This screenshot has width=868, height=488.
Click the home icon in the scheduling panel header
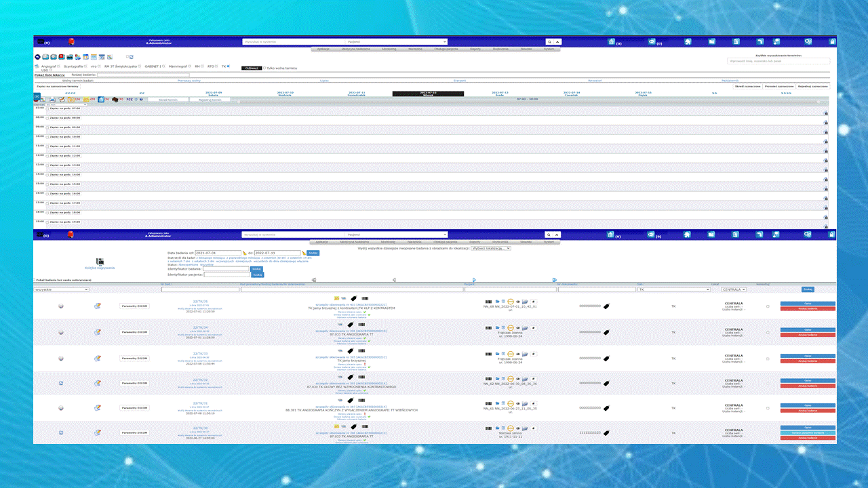click(687, 41)
